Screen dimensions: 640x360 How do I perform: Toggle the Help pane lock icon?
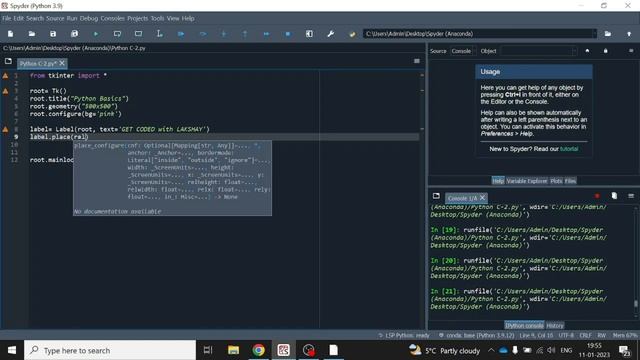coord(606,51)
